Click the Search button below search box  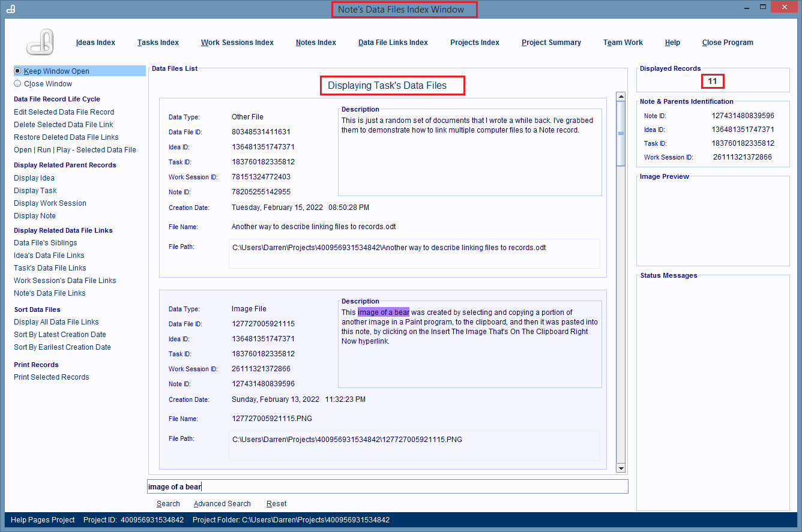(168, 504)
